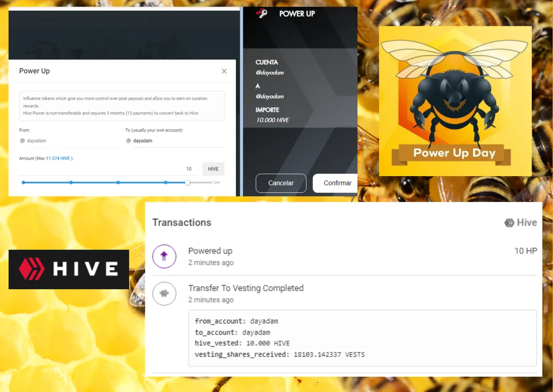The image size is (553, 392).
Task: Click the amount input field showing 10
Action: [x=108, y=169]
